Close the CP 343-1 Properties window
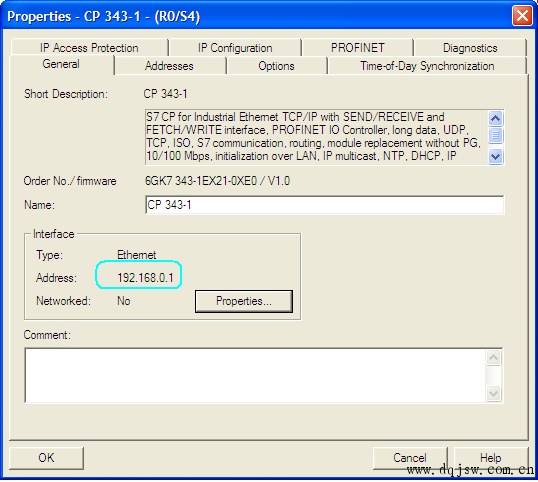 pyautogui.click(x=522, y=15)
